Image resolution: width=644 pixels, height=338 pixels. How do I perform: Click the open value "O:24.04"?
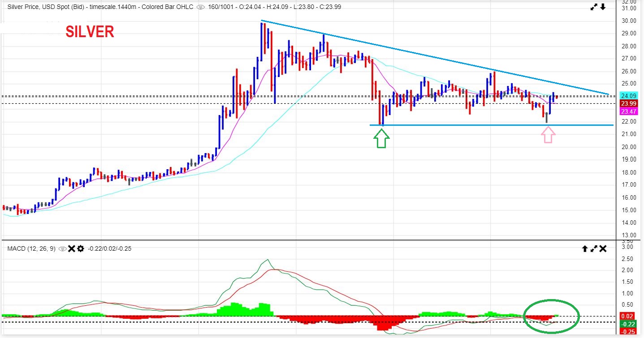coord(251,7)
